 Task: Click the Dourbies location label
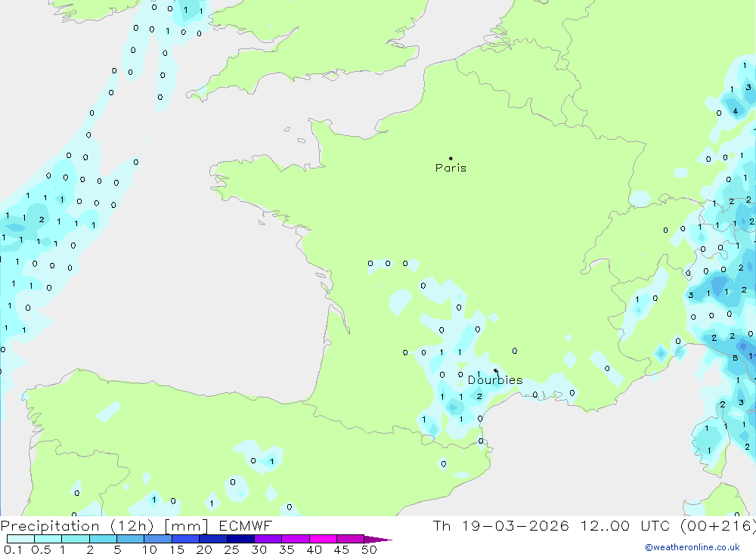point(495,380)
